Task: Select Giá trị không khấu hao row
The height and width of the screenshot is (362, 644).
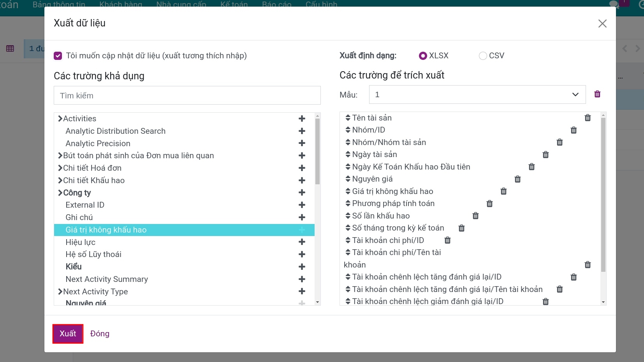Action: pyautogui.click(x=184, y=230)
